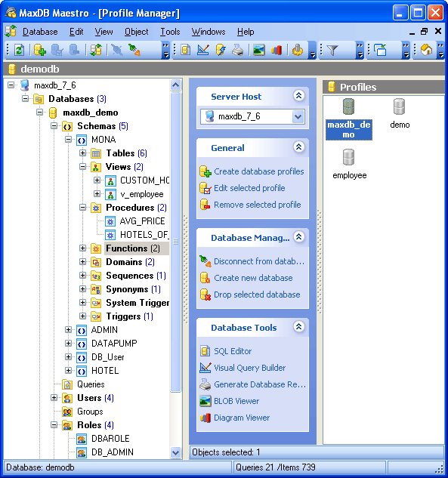Screen dimensions: 448x478
Task: Select the HOTEL schema in tree
Action: 105,371
